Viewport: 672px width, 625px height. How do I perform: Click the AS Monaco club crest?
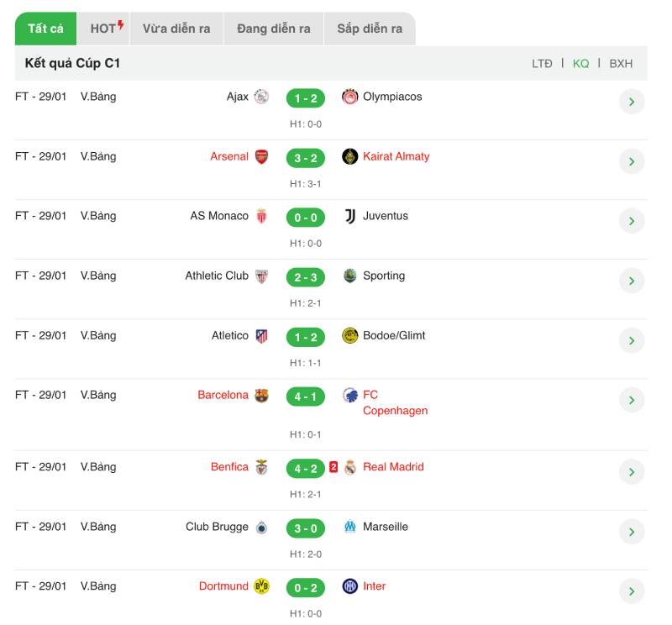click(x=261, y=216)
